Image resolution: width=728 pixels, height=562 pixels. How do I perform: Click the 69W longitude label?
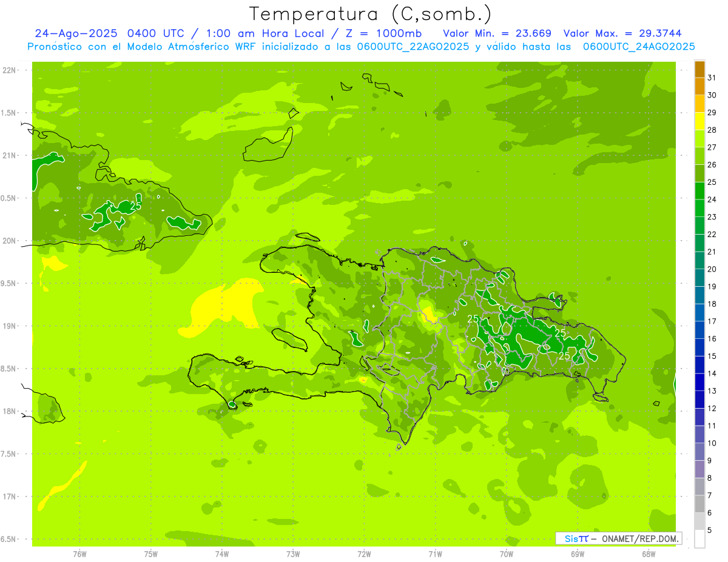(578, 554)
